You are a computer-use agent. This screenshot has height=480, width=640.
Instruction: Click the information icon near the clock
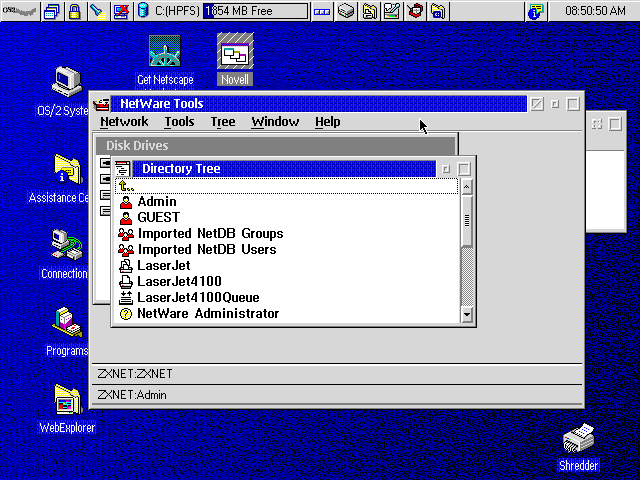pyautogui.click(x=536, y=11)
